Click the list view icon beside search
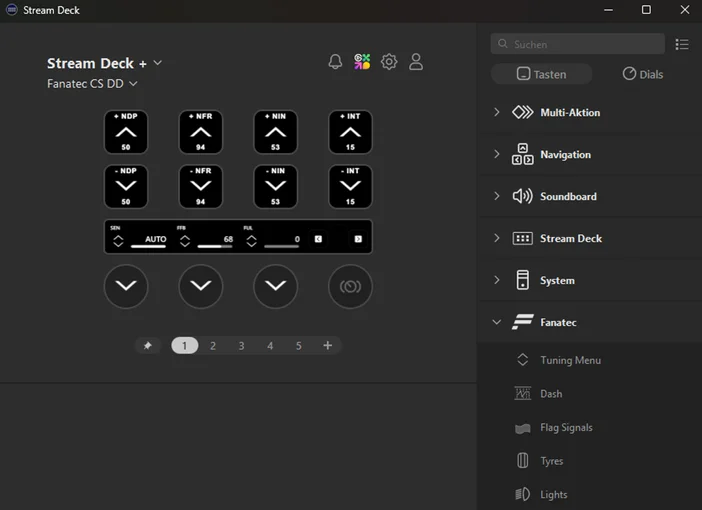The width and height of the screenshot is (702, 510). [682, 44]
